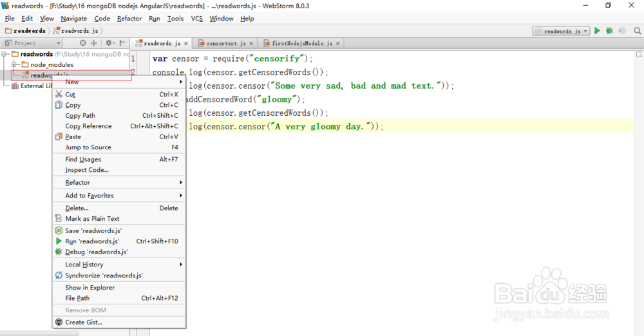The height and width of the screenshot is (336, 644).
Task: Click the Synchronize refresh icon
Action: 59,275
